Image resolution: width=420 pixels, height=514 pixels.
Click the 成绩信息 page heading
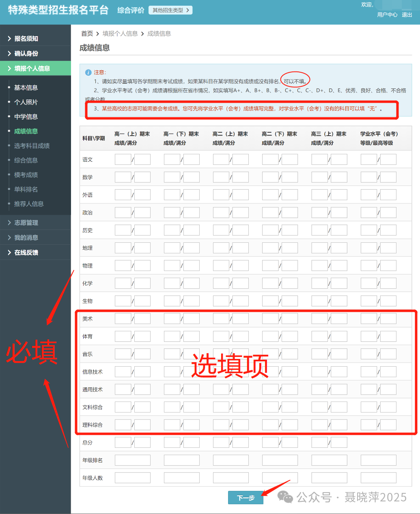click(95, 48)
